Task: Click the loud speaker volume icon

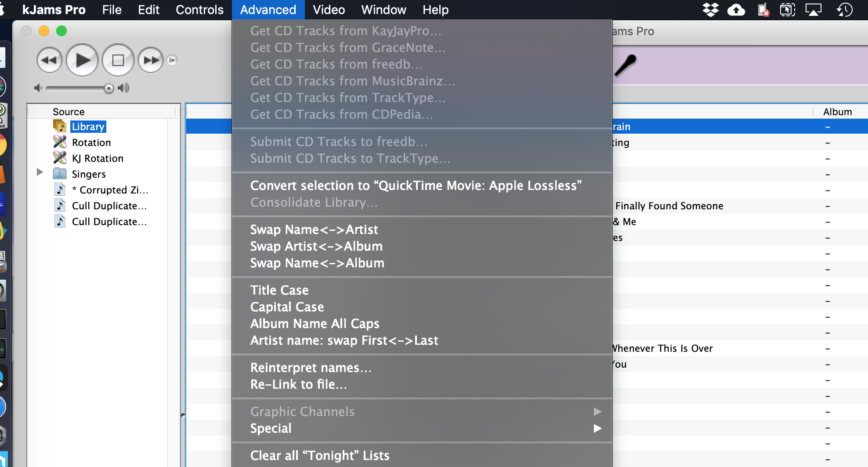Action: [x=124, y=88]
